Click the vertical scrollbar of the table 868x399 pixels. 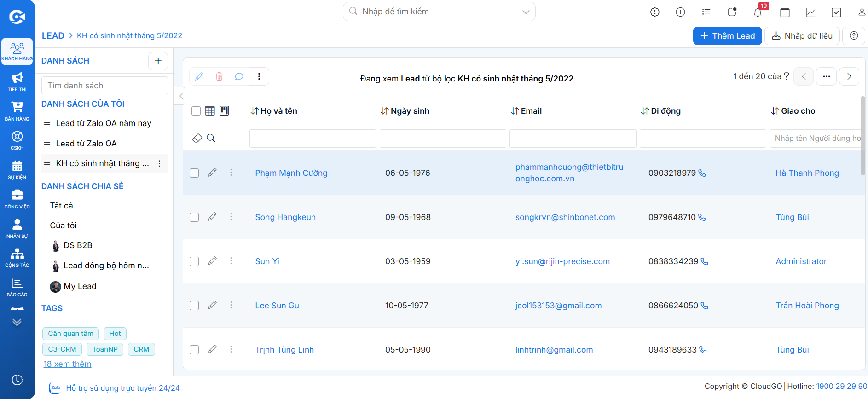click(863, 136)
